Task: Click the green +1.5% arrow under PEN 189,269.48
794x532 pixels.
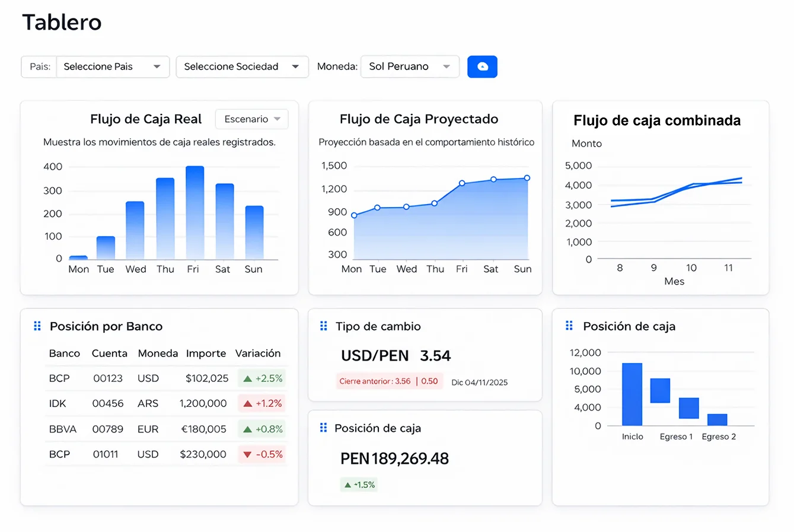Action: (347, 485)
